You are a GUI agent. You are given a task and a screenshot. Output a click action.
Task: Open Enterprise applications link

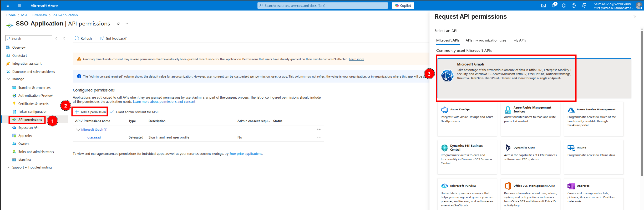click(246, 154)
